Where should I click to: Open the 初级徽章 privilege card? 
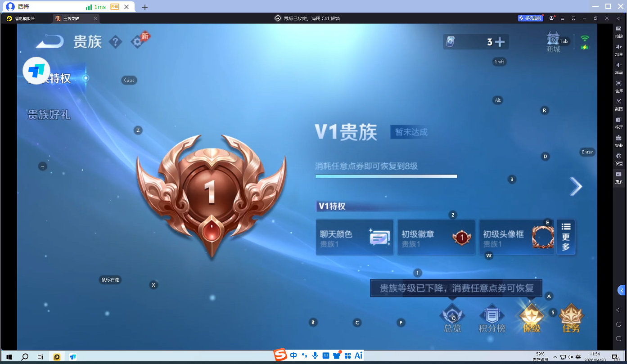436,238
